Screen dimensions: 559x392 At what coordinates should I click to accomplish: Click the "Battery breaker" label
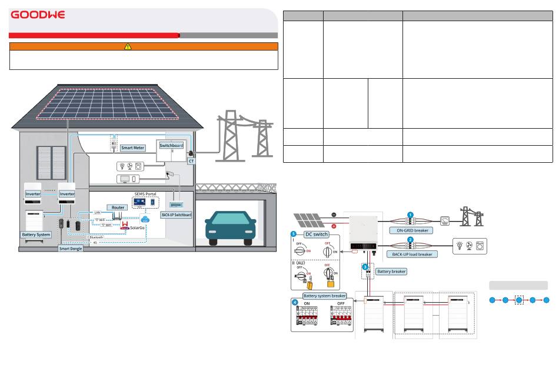tap(391, 272)
